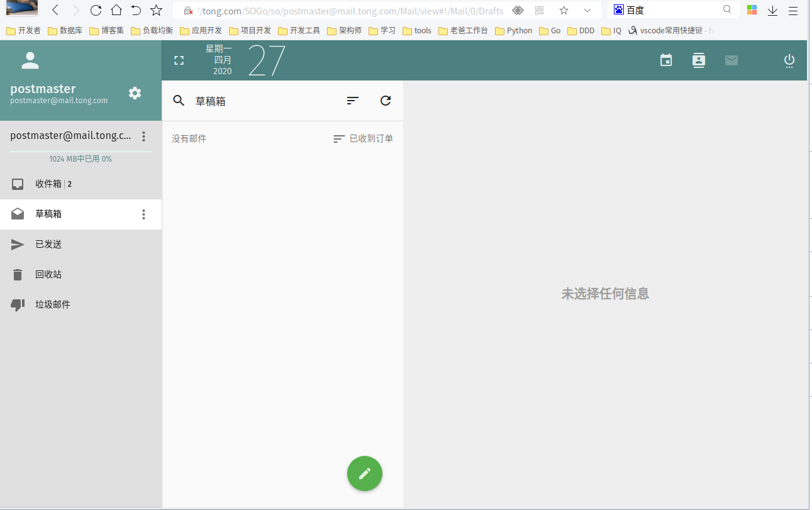
Task: Start a search with the magnifier icon
Action: point(178,100)
